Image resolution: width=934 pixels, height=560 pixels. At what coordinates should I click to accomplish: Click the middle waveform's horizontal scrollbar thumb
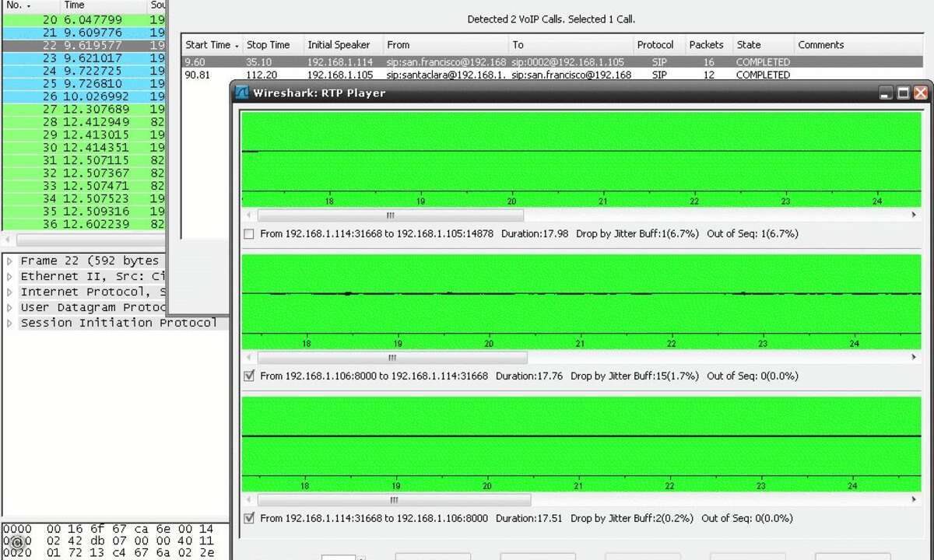(x=392, y=358)
